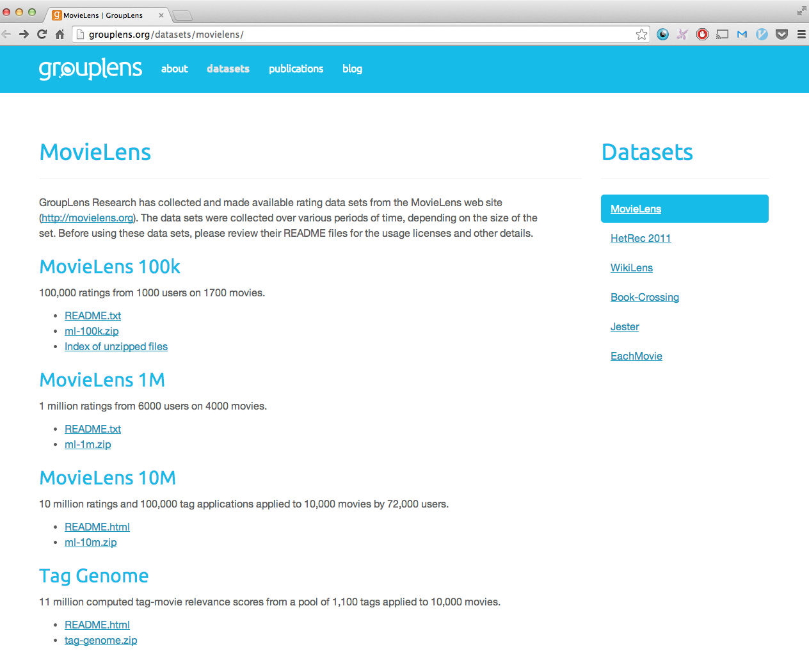This screenshot has height=672, width=809.
Task: Click the Google Cast extension icon
Action: 723,35
